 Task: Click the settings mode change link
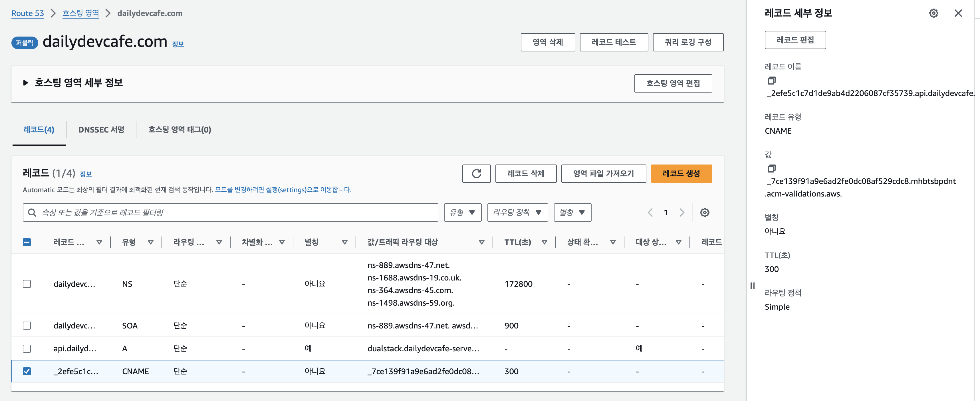(283, 190)
